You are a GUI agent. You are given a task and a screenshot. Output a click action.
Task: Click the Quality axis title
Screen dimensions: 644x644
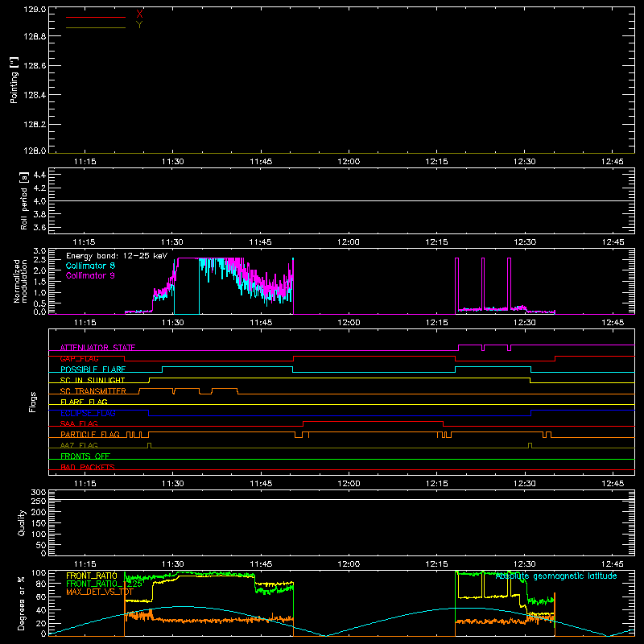tap(22, 523)
